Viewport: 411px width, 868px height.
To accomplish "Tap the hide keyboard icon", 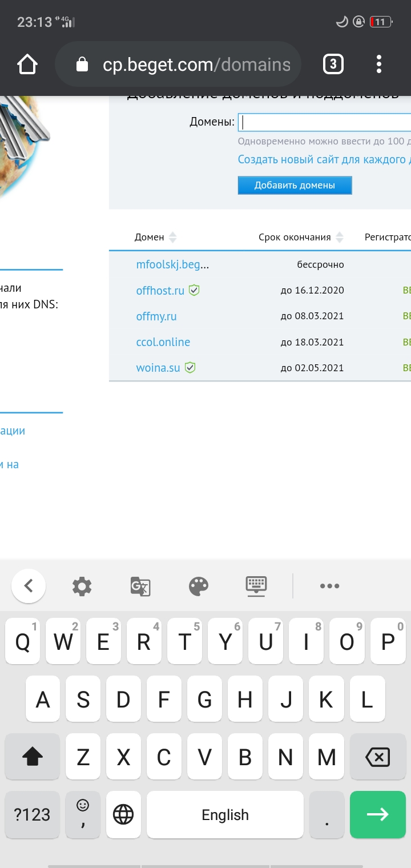I will pos(256,585).
